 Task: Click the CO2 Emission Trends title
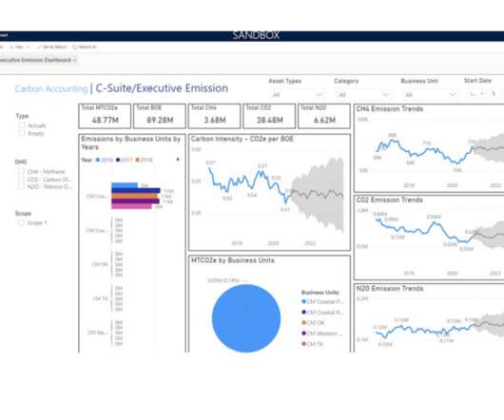point(390,200)
